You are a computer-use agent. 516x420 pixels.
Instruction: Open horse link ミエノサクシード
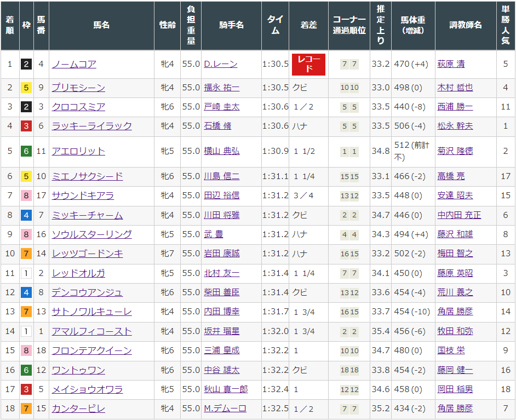click(87, 176)
